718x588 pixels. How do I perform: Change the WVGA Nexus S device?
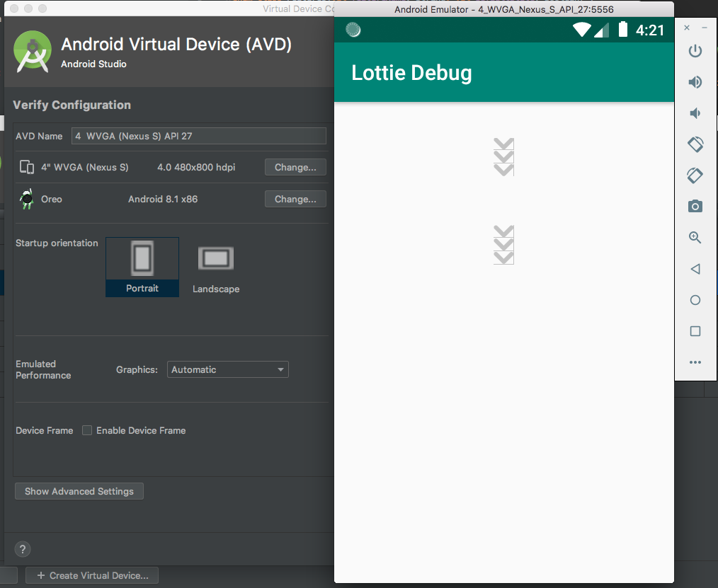pos(295,167)
